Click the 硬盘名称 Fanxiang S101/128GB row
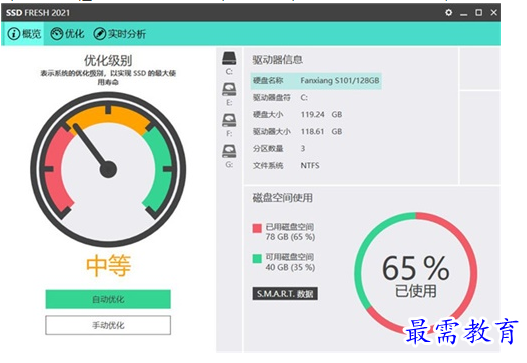 [x=316, y=81]
